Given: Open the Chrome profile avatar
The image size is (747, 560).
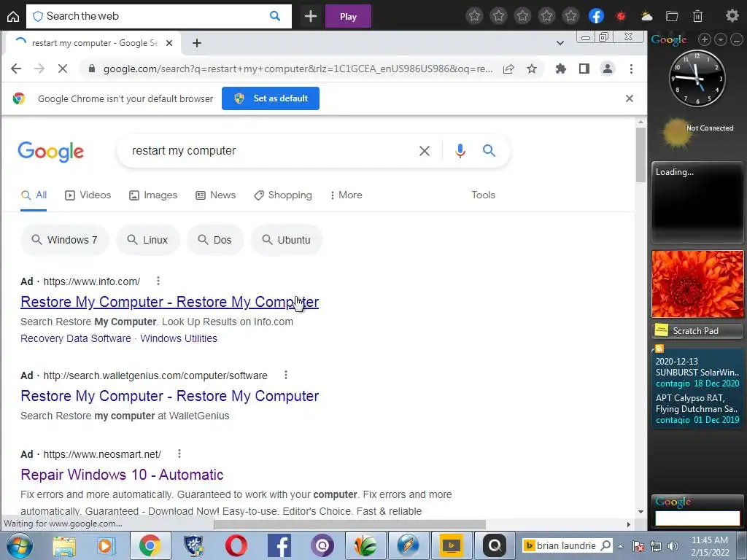Looking at the screenshot, I should pos(608,69).
